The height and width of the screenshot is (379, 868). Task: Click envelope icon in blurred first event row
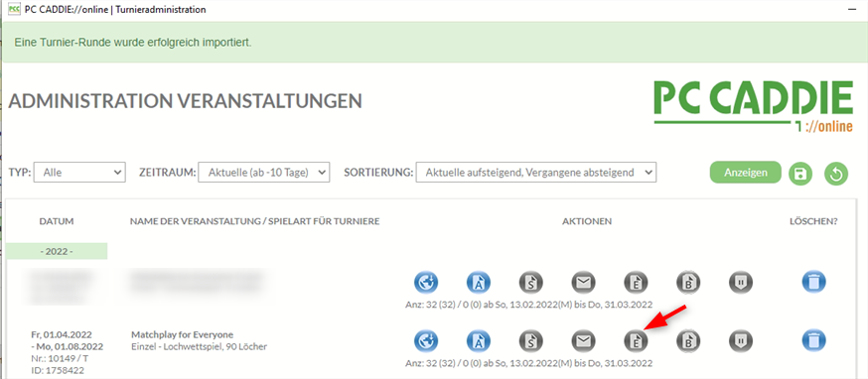(x=583, y=282)
